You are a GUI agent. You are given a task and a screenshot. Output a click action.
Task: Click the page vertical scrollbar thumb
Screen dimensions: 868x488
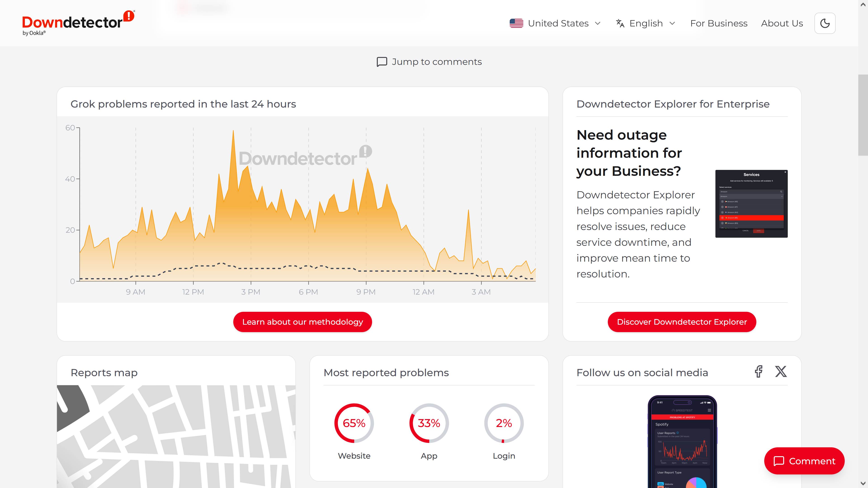[x=863, y=115]
